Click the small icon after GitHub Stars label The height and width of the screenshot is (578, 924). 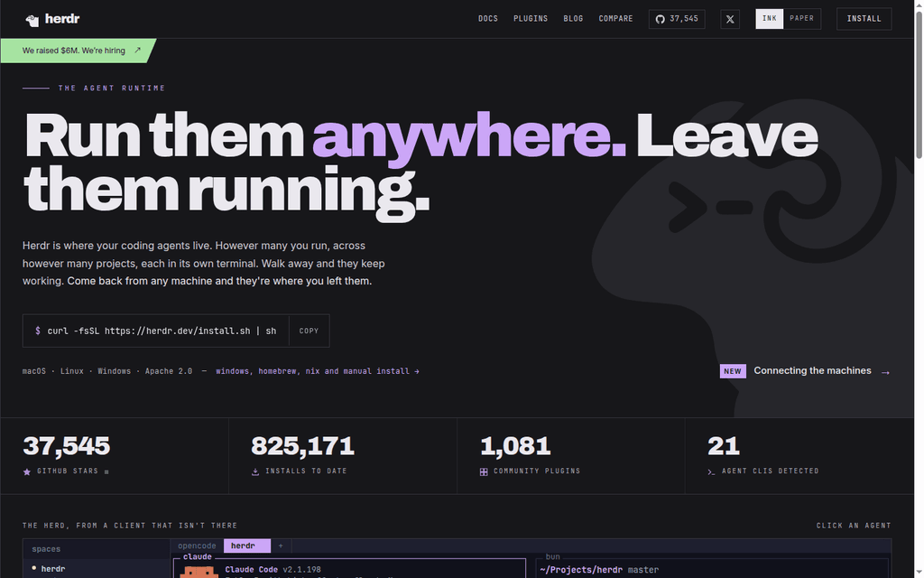click(x=106, y=471)
